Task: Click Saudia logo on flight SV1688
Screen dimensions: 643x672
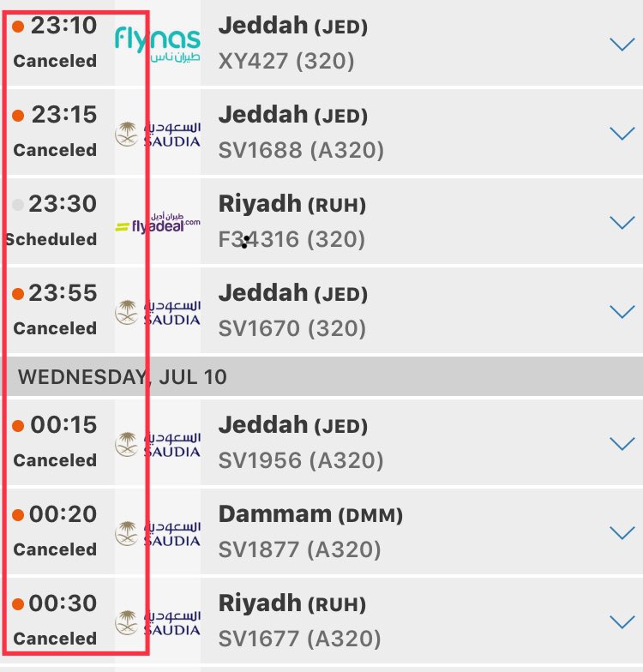Action: click(158, 134)
